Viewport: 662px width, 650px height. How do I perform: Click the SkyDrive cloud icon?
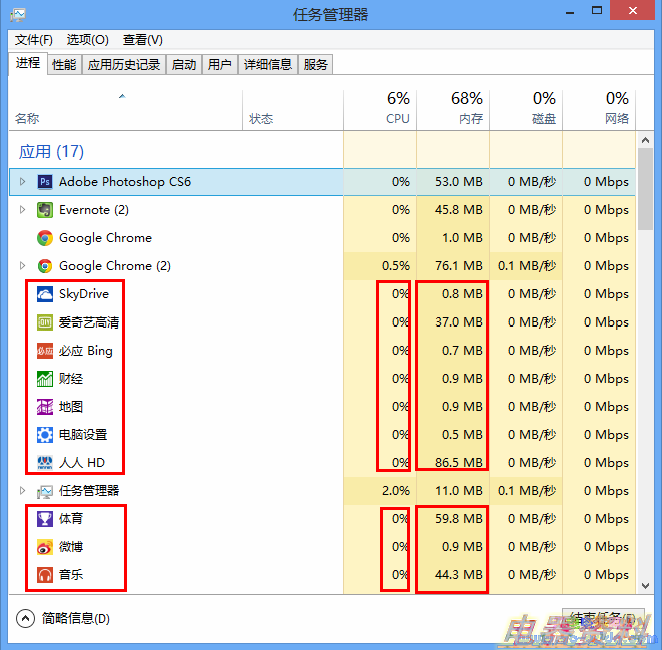(x=44, y=294)
